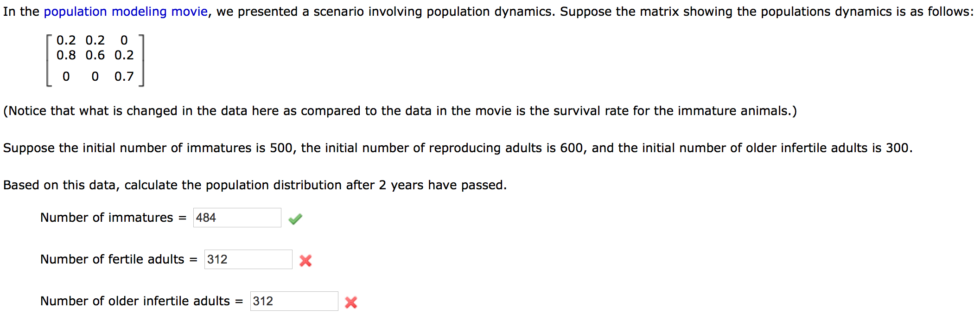Viewport: 980px width, 322px height.
Task: Follow the blue hyperlink in the first sentence
Action: pos(124,11)
